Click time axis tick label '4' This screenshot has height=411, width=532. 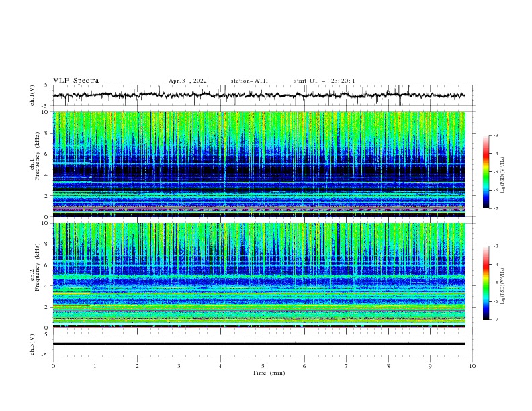221,366
